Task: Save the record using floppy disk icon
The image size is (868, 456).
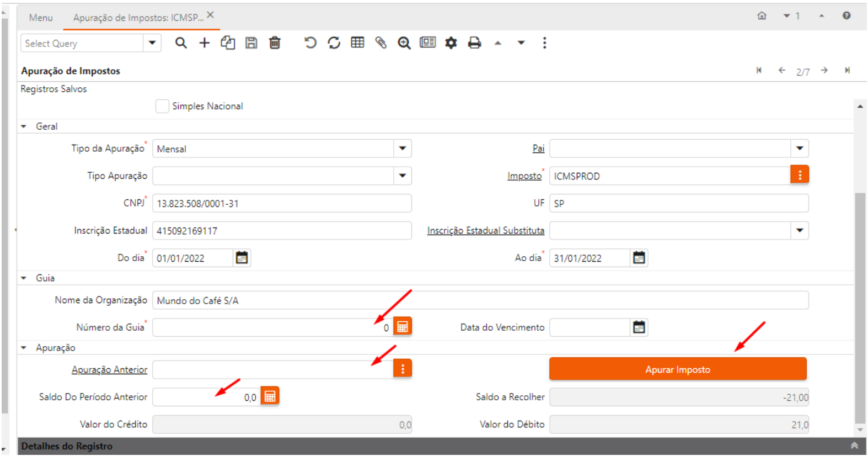Action: 251,43
